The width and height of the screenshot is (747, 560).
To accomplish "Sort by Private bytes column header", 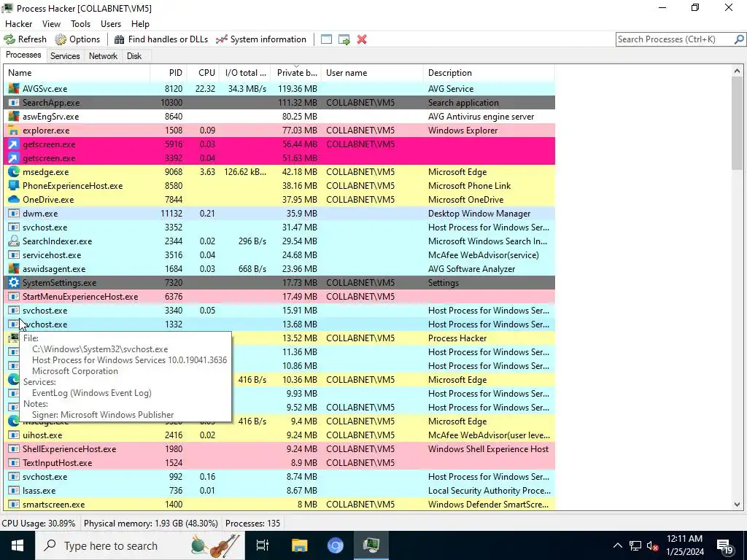I will [x=296, y=73].
